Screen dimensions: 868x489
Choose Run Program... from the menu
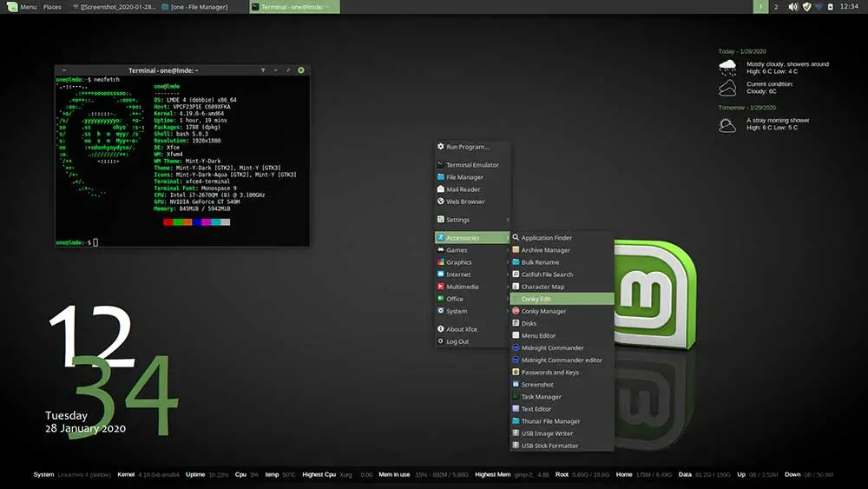472,147
